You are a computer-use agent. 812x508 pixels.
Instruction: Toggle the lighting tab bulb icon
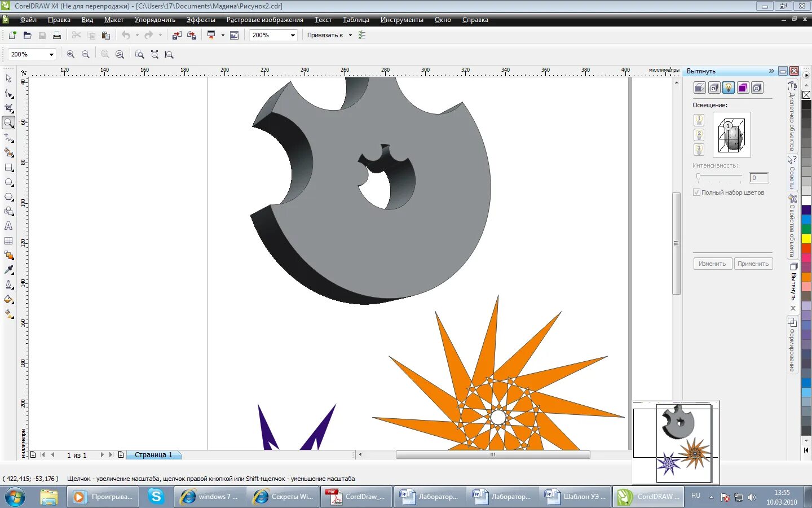click(x=729, y=87)
